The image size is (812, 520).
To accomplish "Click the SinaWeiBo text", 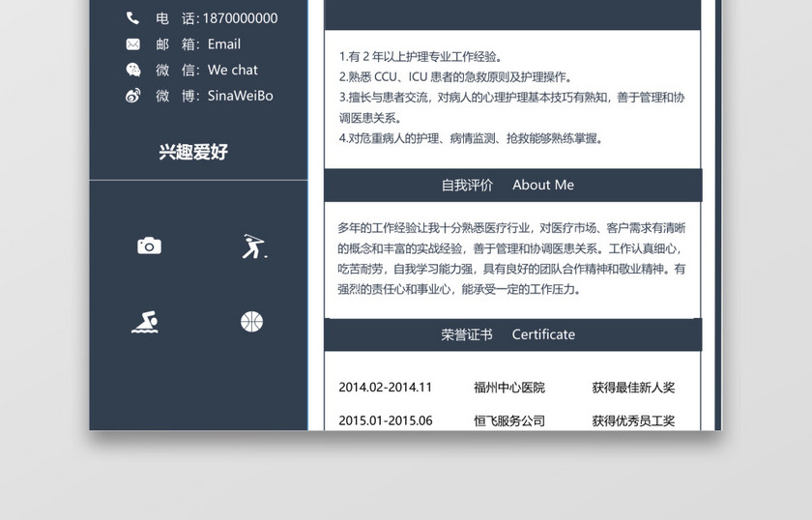I will [241, 96].
